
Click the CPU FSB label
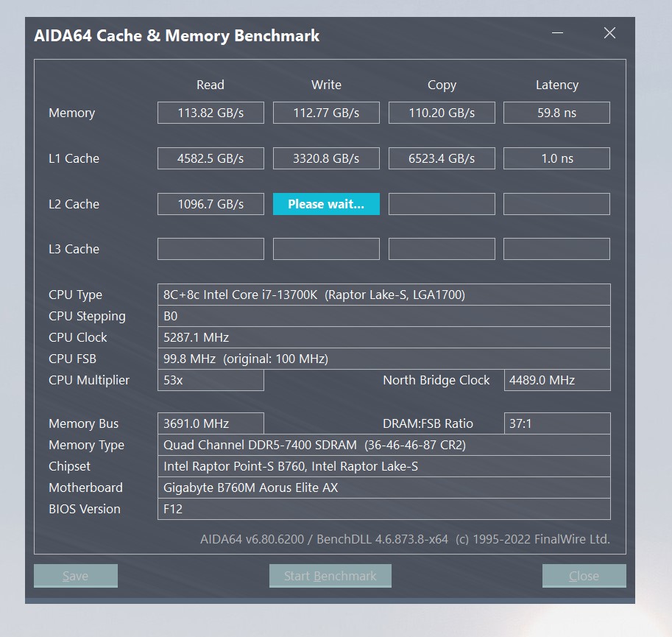72,359
